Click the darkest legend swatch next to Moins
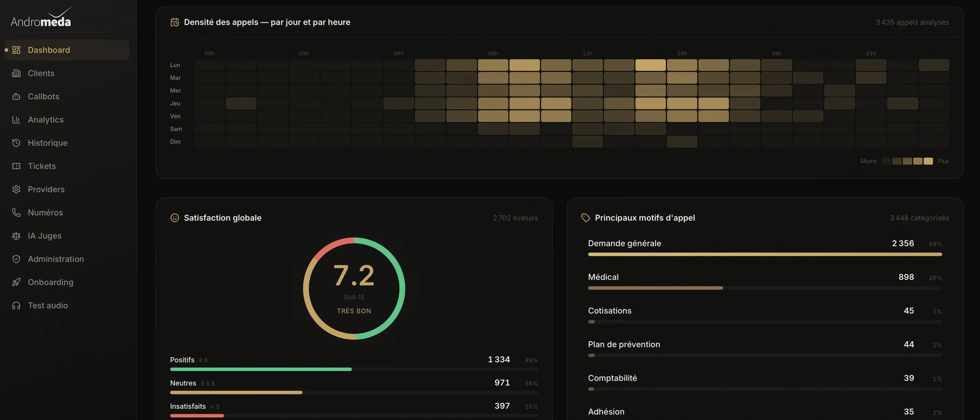The image size is (980, 420). (886, 161)
